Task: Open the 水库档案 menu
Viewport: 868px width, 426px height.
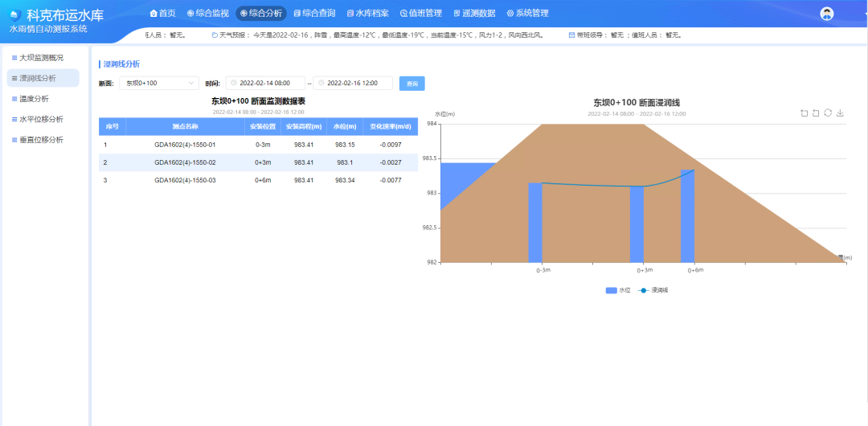Action: (367, 14)
